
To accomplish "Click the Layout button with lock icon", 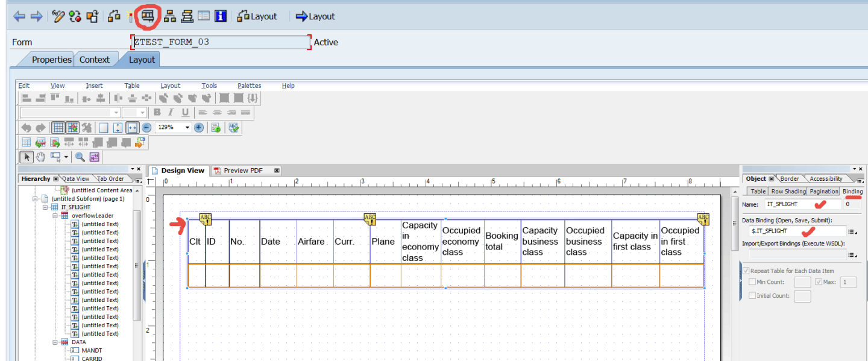I will [257, 16].
